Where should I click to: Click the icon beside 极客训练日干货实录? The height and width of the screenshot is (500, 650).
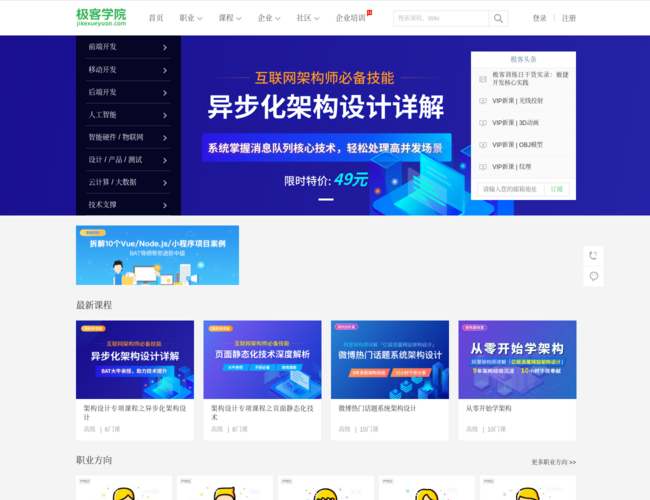click(483, 79)
